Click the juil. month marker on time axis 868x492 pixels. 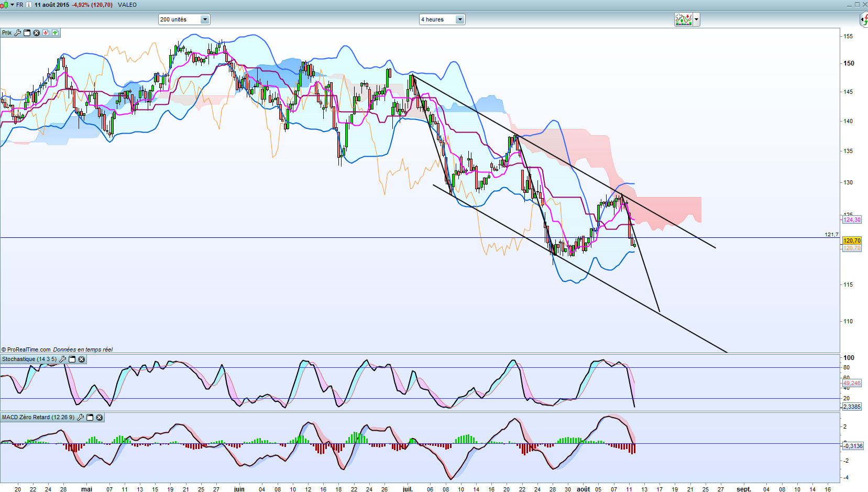tap(408, 489)
